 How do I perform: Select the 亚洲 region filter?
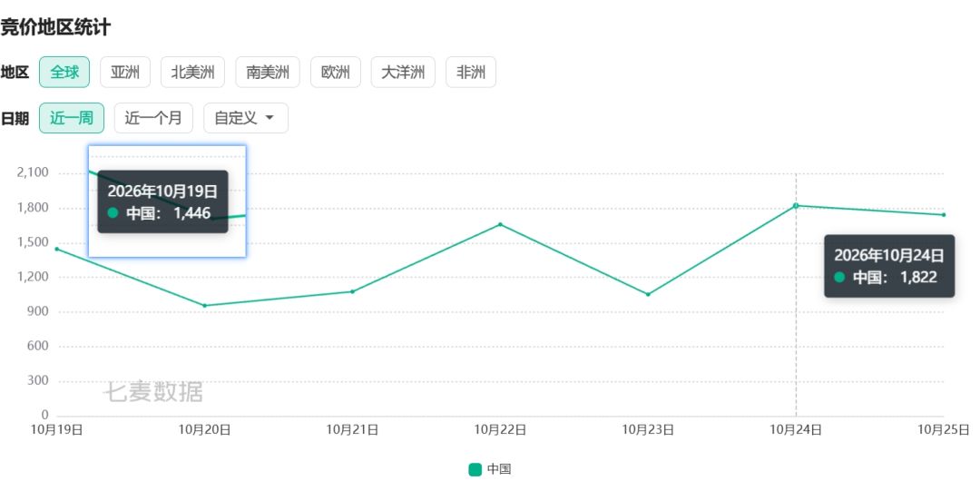point(125,72)
